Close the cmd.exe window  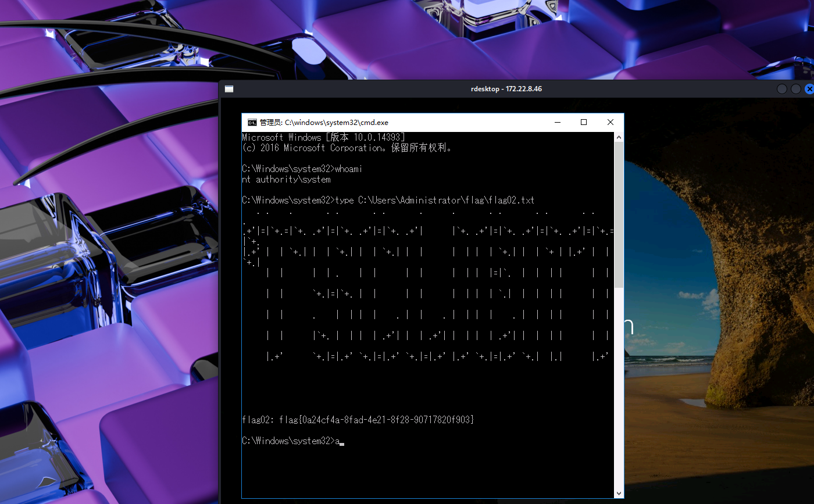610,122
